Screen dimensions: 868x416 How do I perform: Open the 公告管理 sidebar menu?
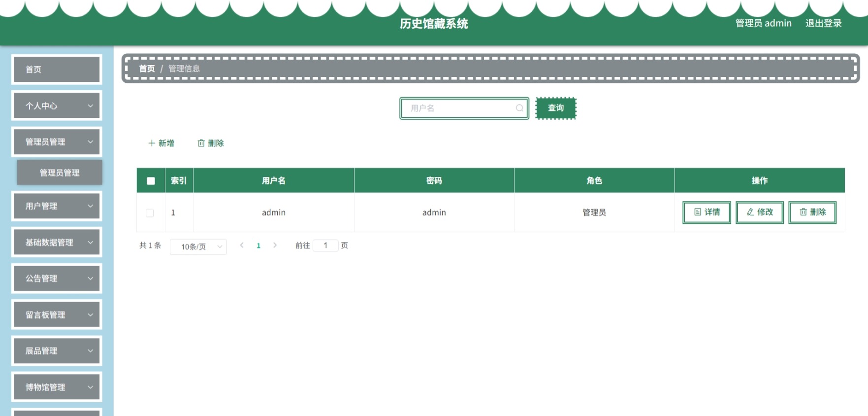[x=57, y=278]
